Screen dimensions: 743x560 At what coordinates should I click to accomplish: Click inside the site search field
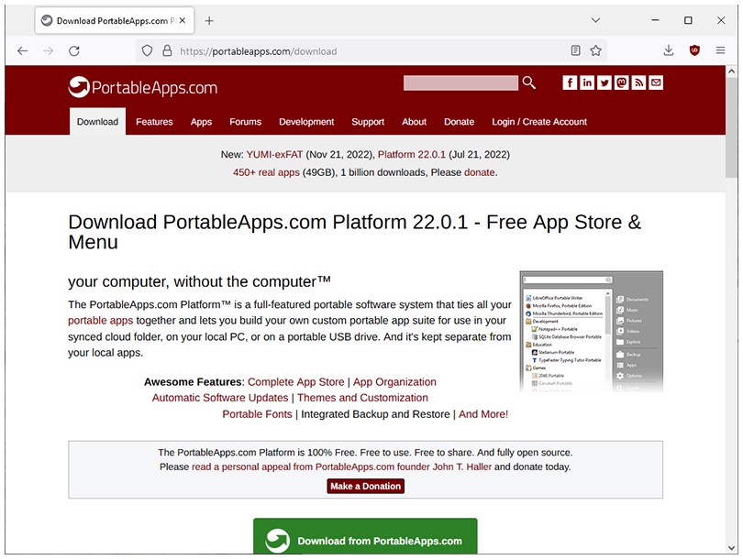[460, 83]
